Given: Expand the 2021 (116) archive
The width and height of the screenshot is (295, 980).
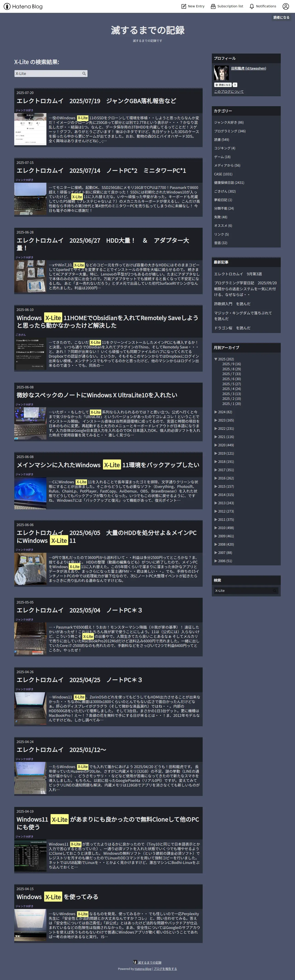Looking at the screenshot, I should (216, 437).
